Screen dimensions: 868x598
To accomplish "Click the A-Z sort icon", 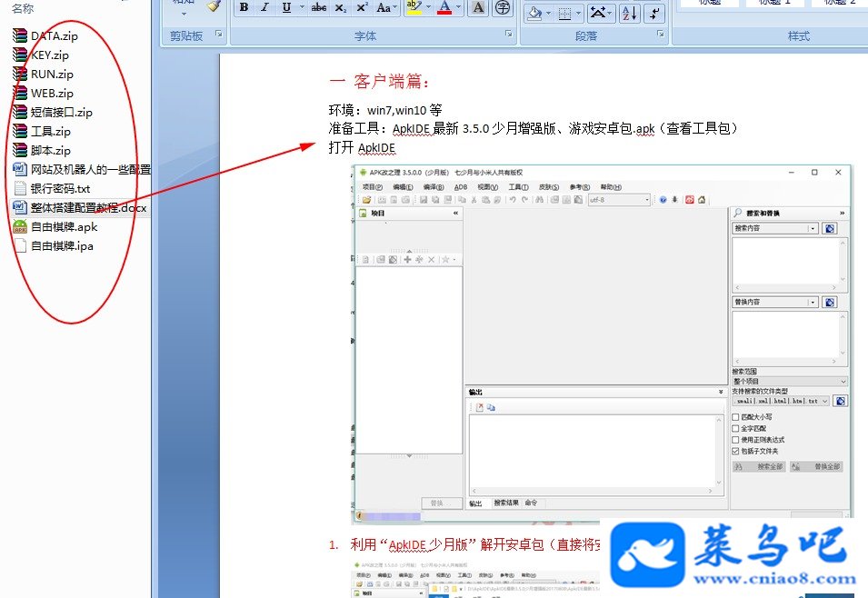I will point(629,14).
